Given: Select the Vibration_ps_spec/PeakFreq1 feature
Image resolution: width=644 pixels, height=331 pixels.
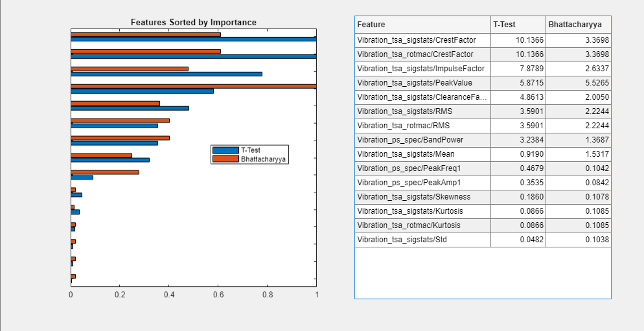Looking at the screenshot, I should (422, 168).
